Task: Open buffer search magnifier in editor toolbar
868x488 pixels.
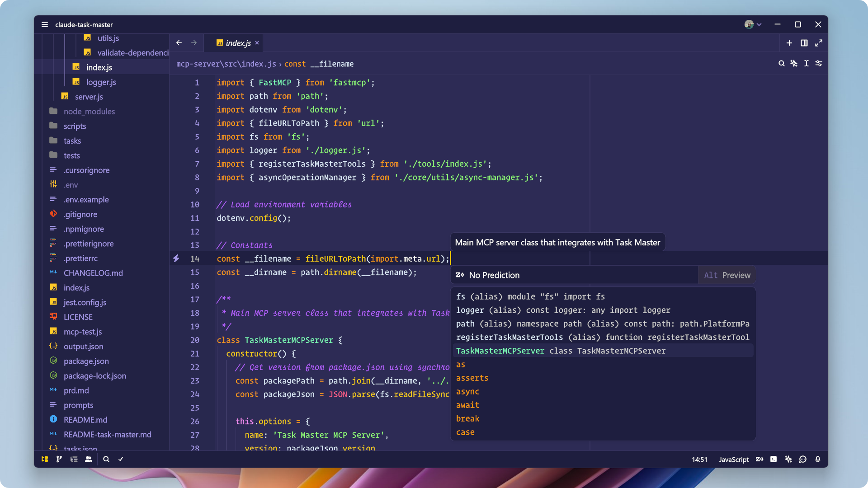Action: (781, 63)
